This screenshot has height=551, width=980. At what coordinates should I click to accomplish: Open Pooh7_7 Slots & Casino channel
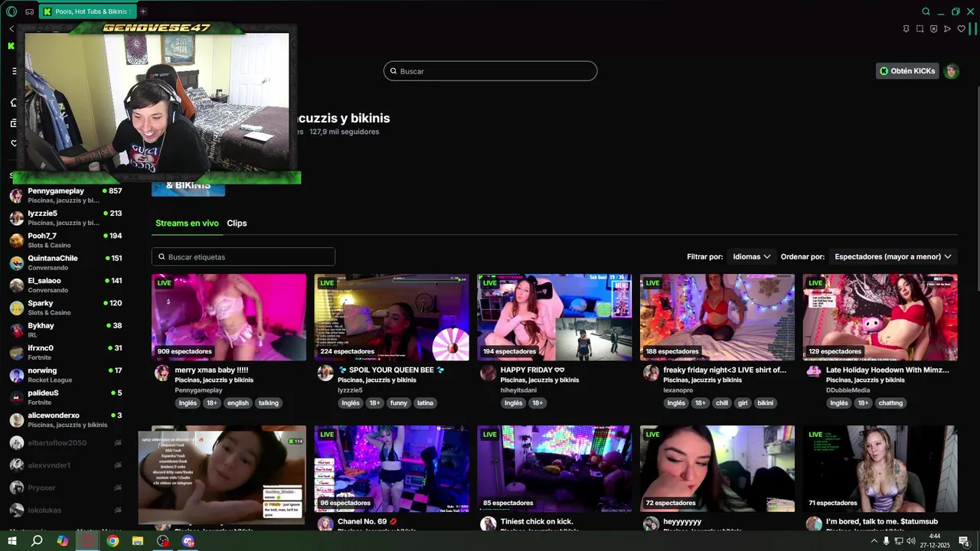click(66, 240)
